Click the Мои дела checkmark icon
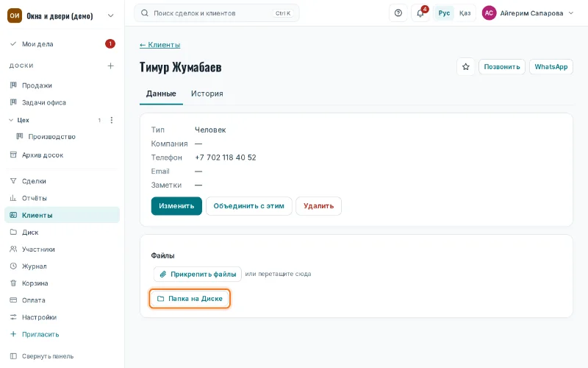Screen dimensions: 588x368 pyautogui.click(x=13, y=44)
